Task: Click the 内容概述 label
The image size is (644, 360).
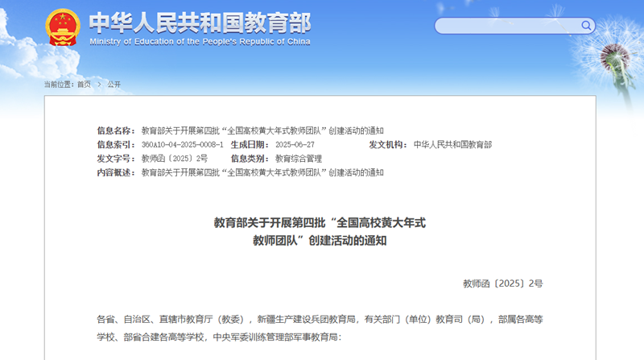Action: tap(116, 172)
